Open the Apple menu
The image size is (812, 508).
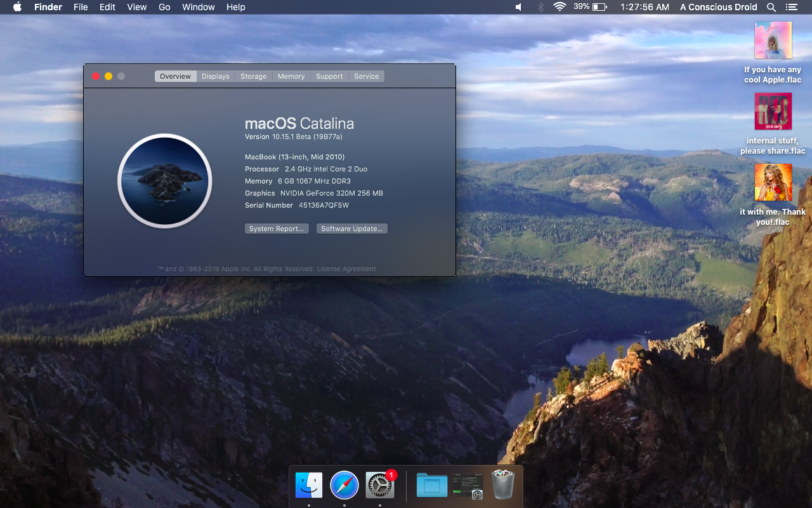tap(17, 7)
